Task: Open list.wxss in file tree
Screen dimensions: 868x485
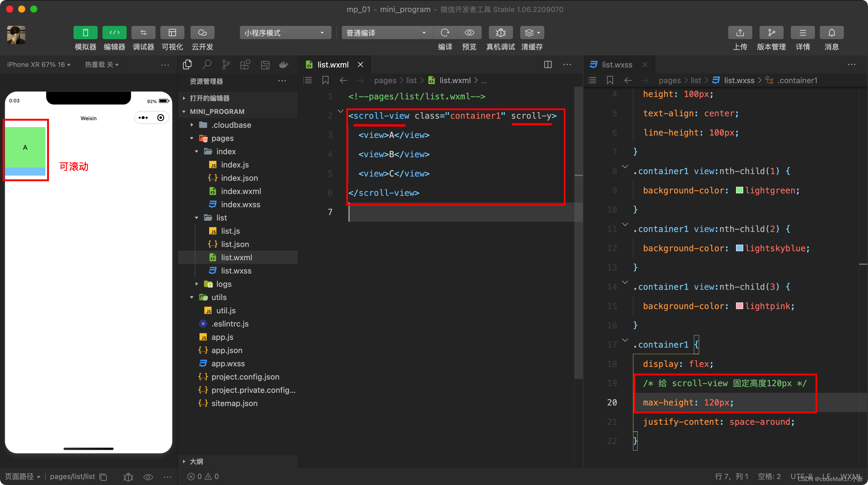Action: (238, 271)
